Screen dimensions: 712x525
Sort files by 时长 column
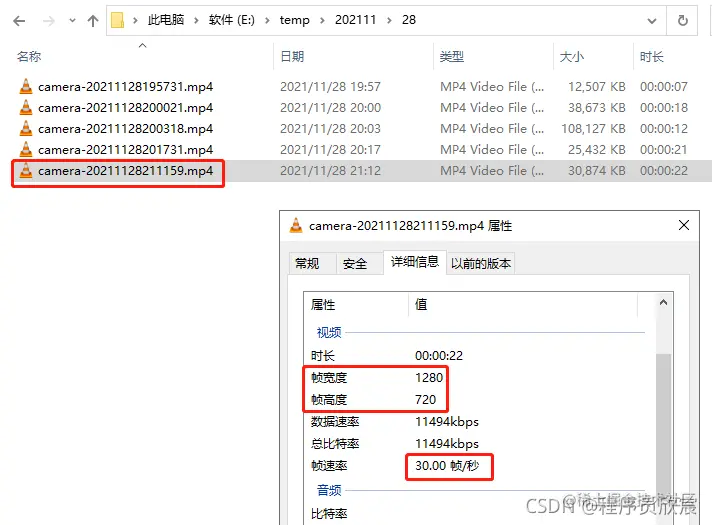click(652, 57)
